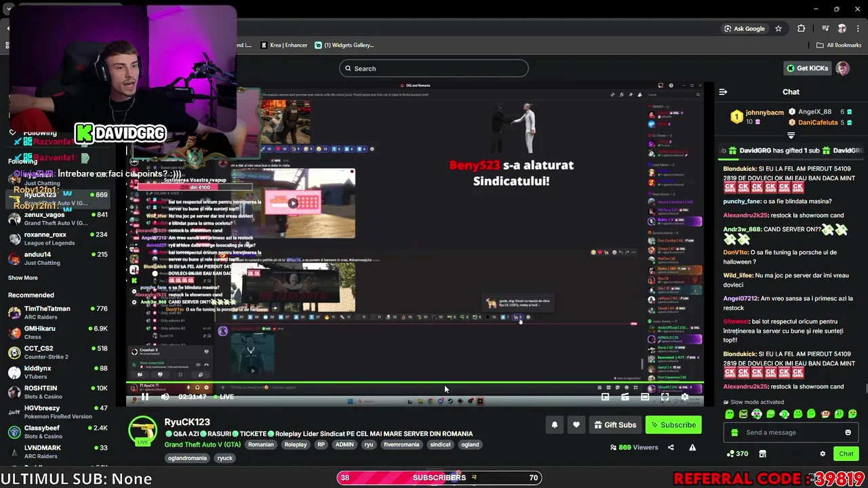Screen dimensions: 868x488
Task: Select the Romanian tag
Action: tap(261, 445)
